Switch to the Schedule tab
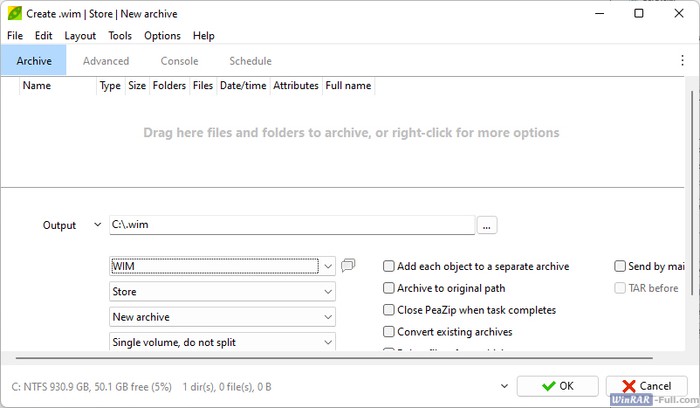This screenshot has width=700, height=408. (250, 61)
